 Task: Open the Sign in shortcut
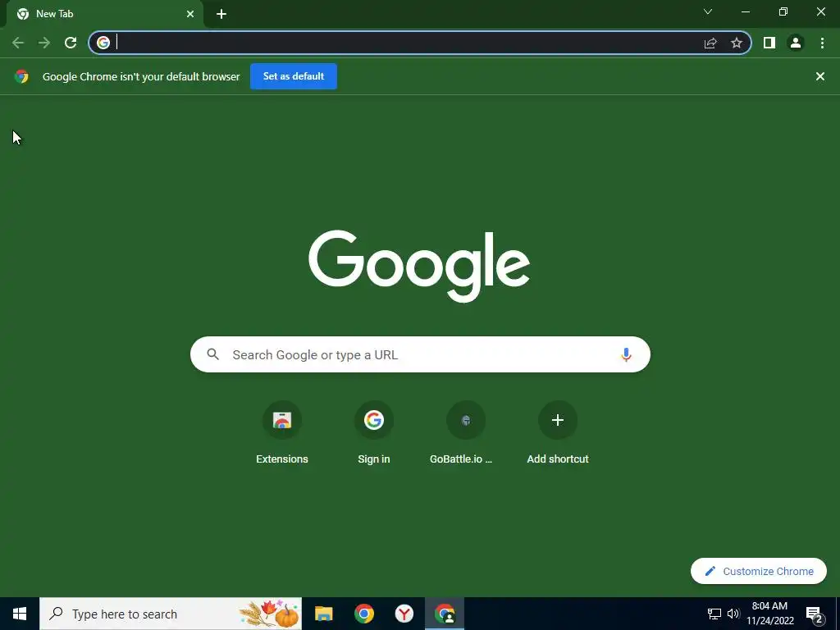click(374, 433)
